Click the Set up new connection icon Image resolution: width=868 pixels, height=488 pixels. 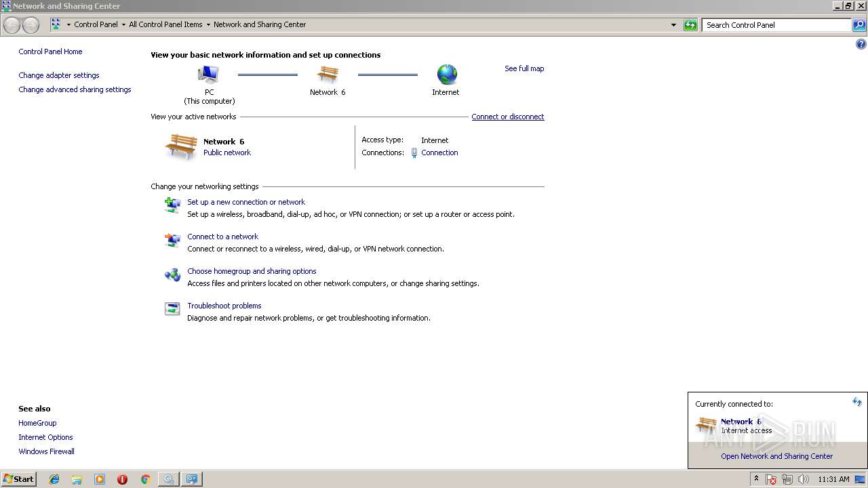172,205
